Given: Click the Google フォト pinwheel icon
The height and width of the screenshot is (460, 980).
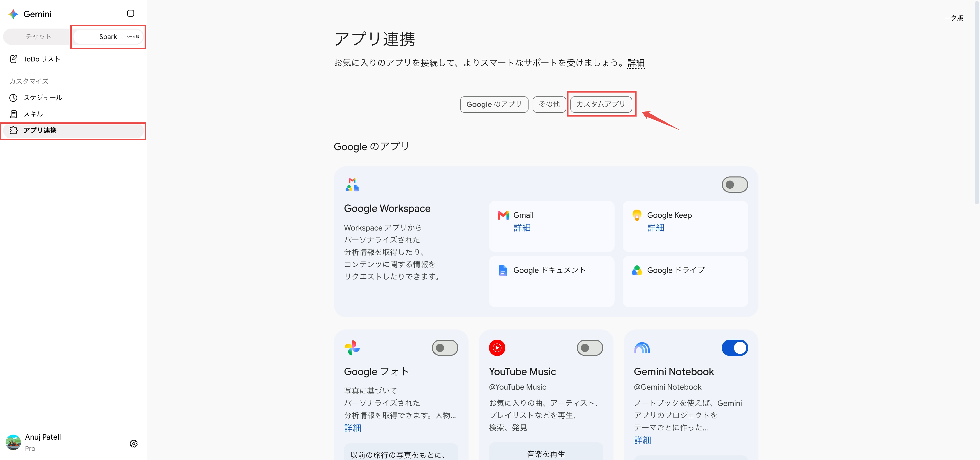Looking at the screenshot, I should pyautogui.click(x=352, y=348).
